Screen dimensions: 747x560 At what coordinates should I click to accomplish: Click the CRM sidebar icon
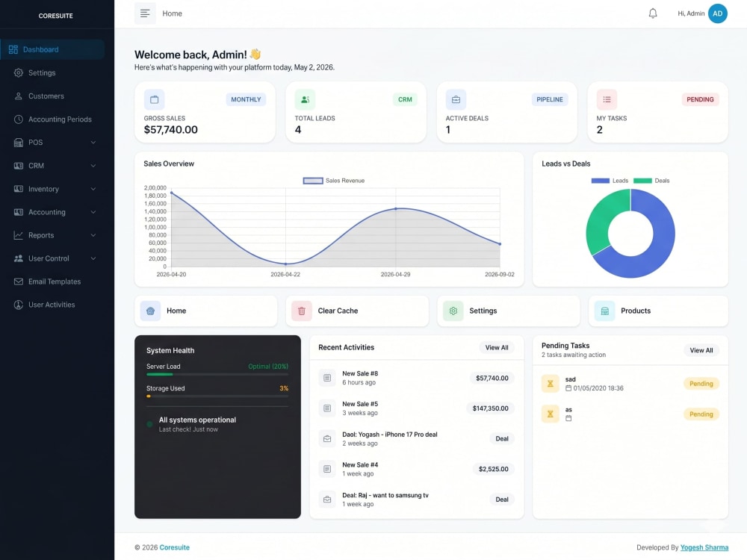coord(19,166)
